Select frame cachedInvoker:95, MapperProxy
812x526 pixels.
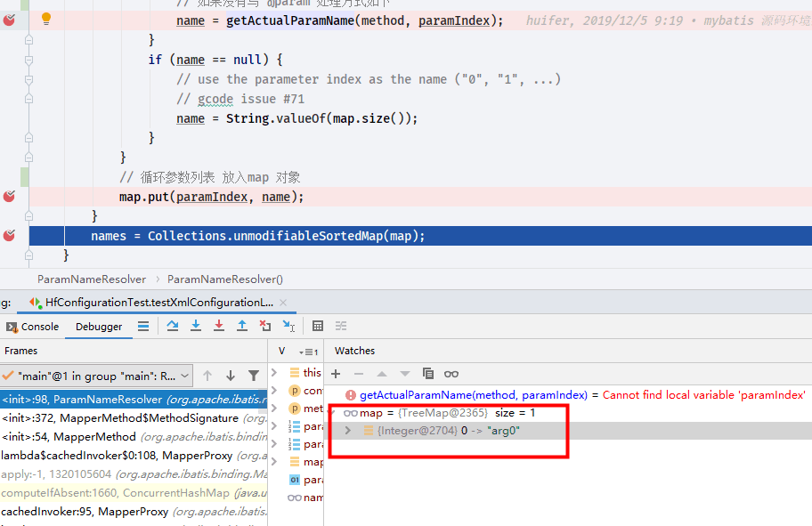134,511
